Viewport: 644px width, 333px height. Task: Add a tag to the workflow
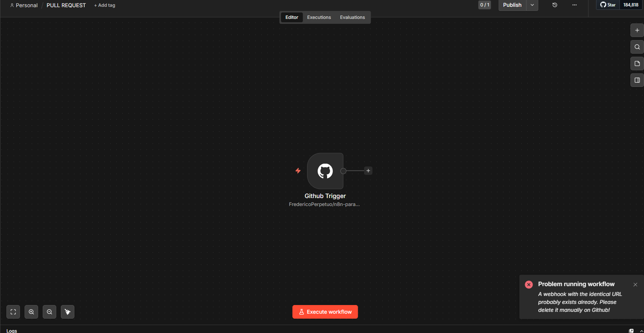click(x=105, y=5)
